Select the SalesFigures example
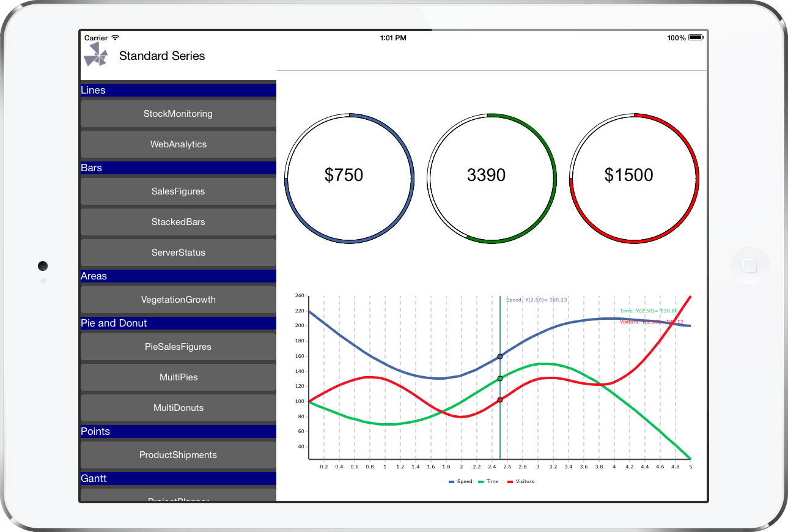This screenshot has height=532, width=788. pyautogui.click(x=178, y=191)
